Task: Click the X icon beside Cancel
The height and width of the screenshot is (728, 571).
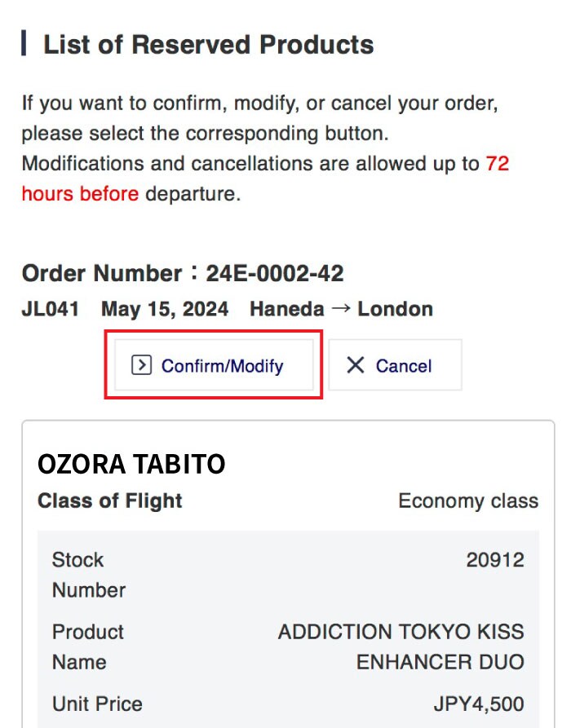Action: [x=355, y=365]
